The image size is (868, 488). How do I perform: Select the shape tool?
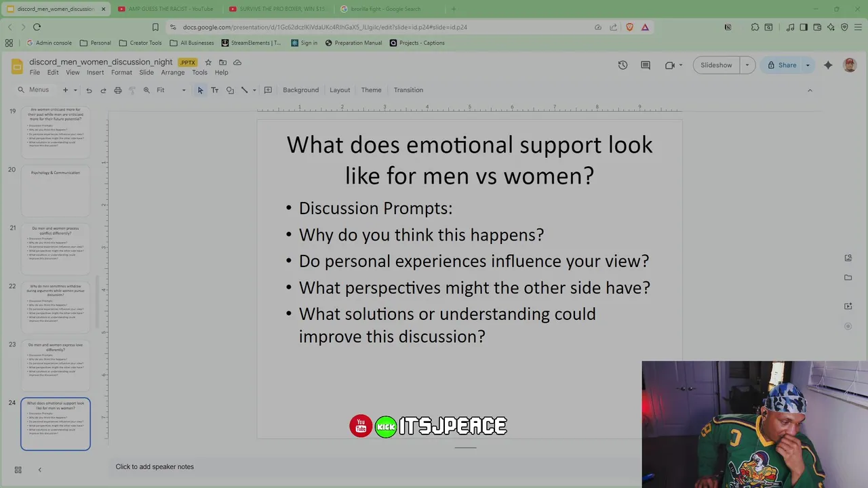pos(230,90)
